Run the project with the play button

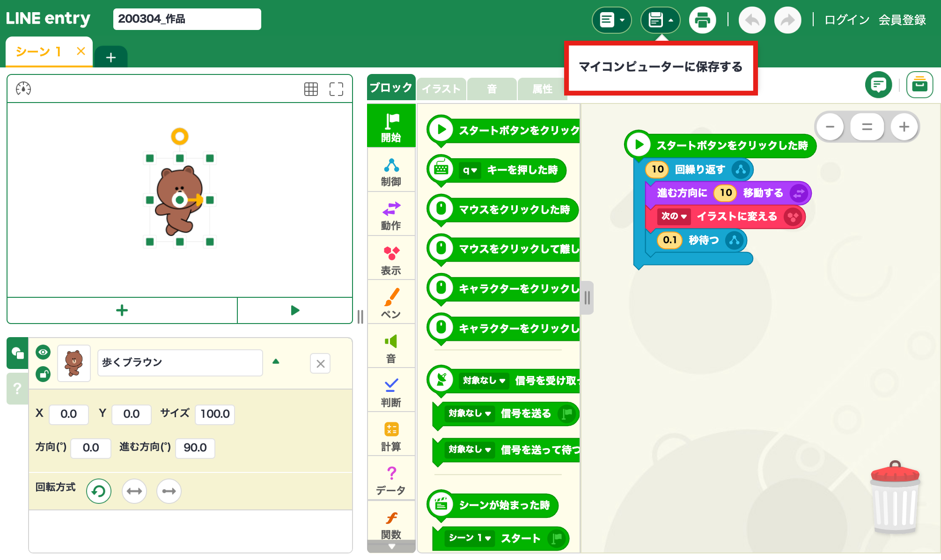[295, 310]
